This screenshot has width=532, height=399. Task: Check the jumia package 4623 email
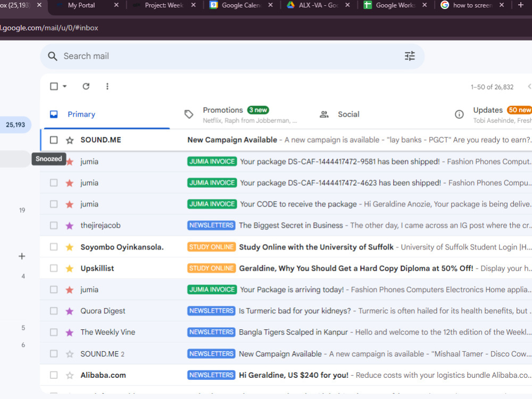click(x=54, y=183)
